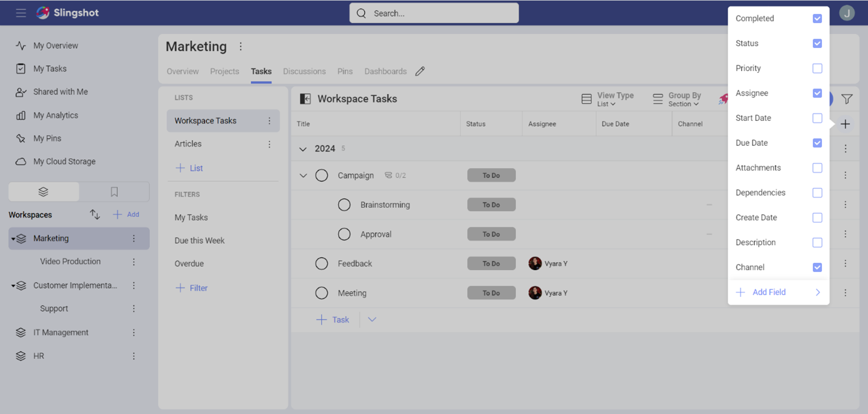Screen dimensions: 868x414
Task: Click the plus Filter button
Action: click(x=191, y=288)
